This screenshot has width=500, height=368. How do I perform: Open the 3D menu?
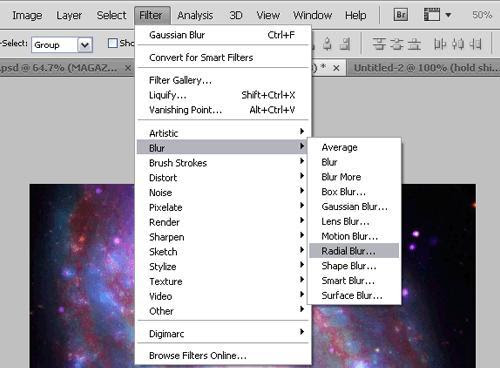tap(236, 15)
